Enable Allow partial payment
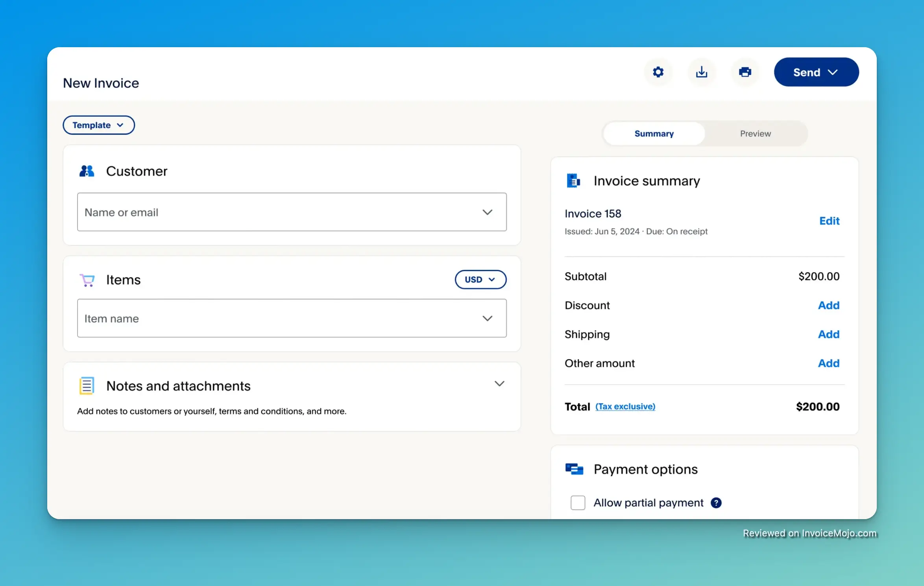The width and height of the screenshot is (924, 586). [x=578, y=502]
